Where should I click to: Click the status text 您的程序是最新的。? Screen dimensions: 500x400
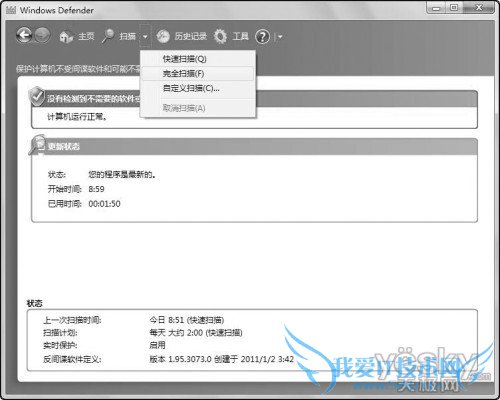pos(122,174)
